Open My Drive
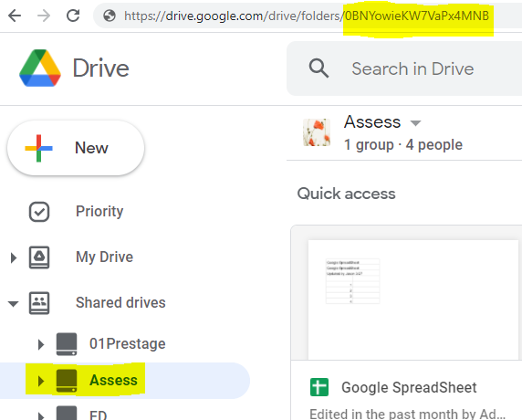The image size is (522, 420). [x=104, y=257]
